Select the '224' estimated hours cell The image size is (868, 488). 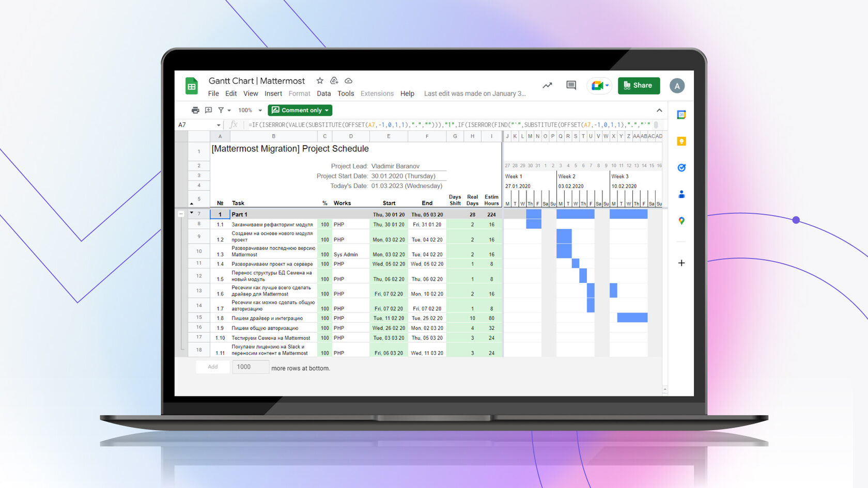point(491,214)
